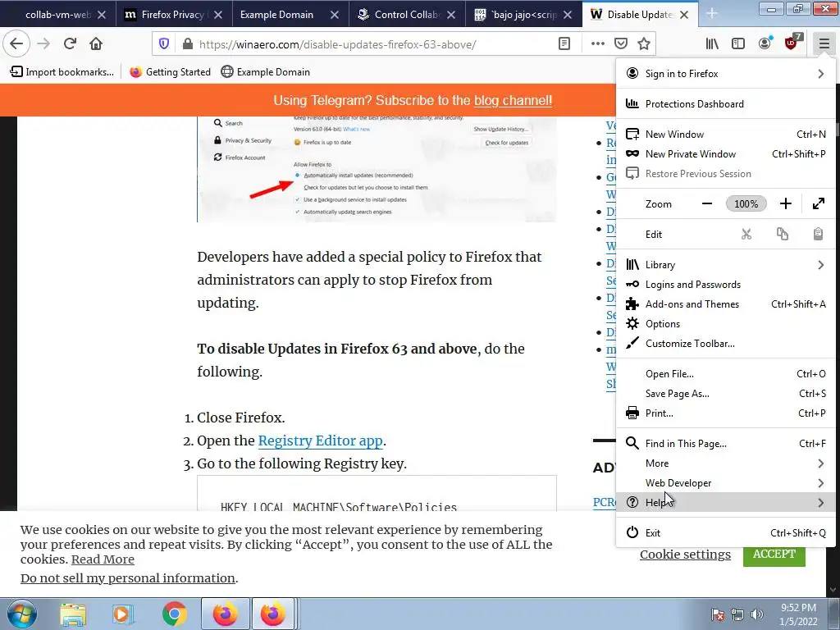Click the Paste clipboard icon
The height and width of the screenshot is (630, 840).
pyautogui.click(x=818, y=234)
